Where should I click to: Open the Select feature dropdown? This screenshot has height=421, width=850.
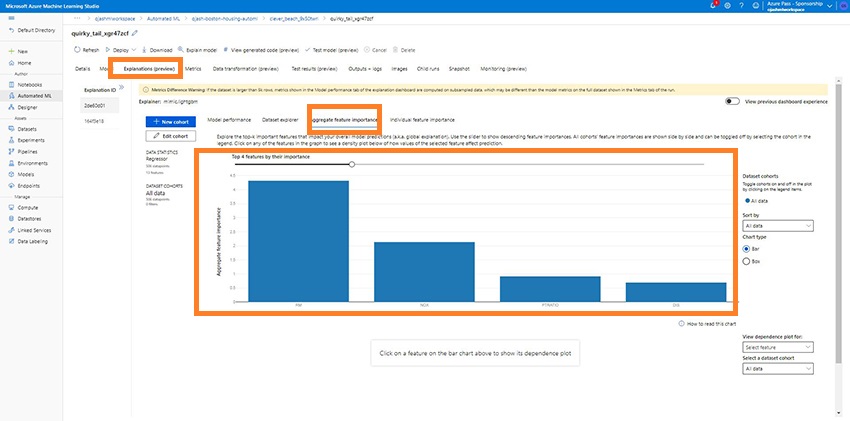coord(778,347)
